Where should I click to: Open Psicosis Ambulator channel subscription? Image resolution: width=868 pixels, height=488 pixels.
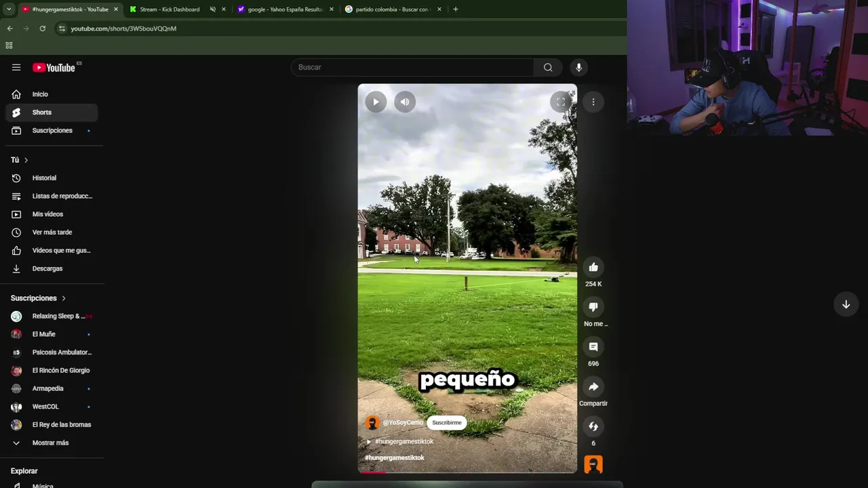52,352
